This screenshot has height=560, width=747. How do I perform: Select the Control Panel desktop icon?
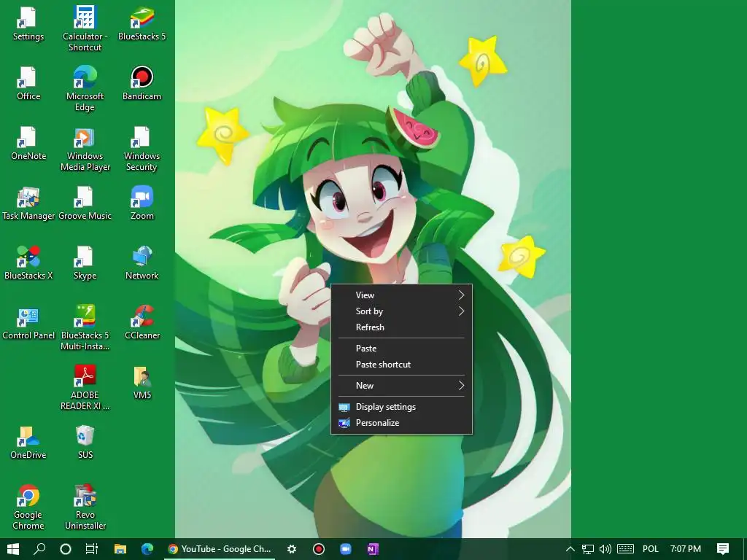point(28,323)
